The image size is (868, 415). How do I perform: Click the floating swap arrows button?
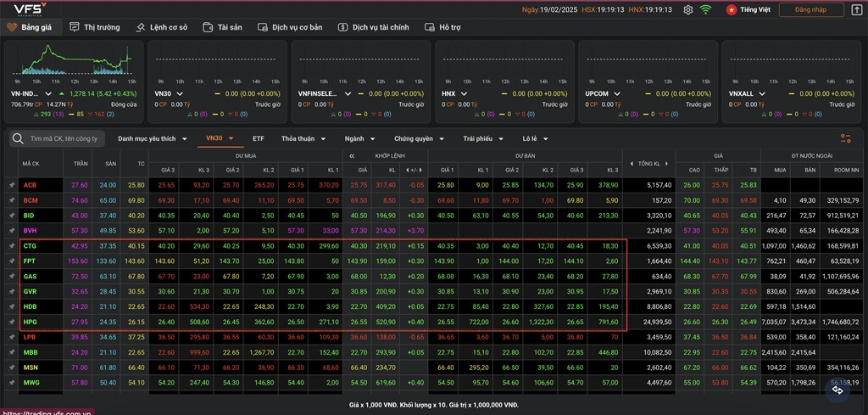[x=837, y=390]
